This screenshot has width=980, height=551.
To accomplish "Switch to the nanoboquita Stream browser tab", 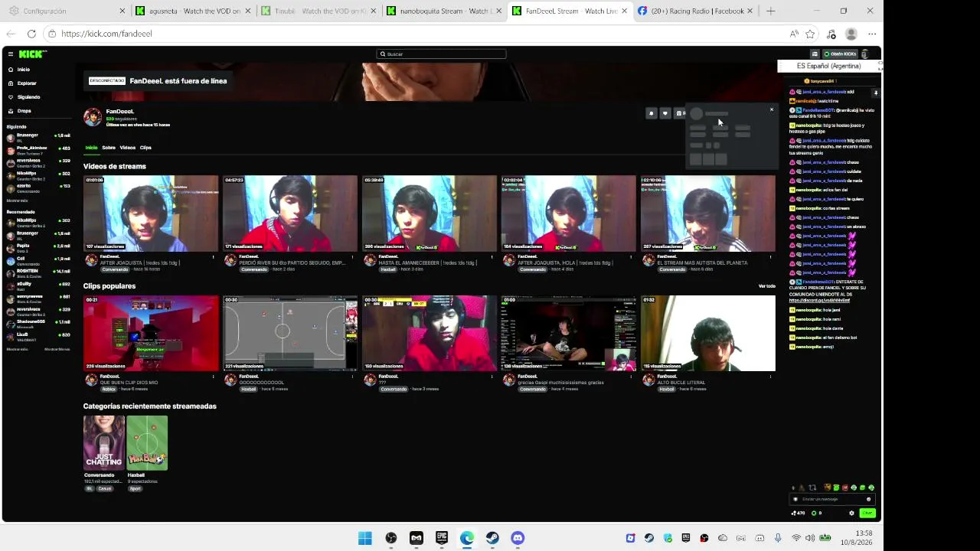I will (x=443, y=11).
